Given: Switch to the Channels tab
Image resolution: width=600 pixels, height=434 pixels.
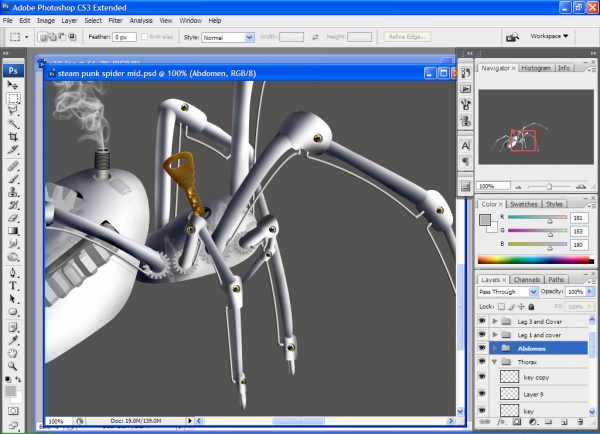Looking at the screenshot, I should pyautogui.click(x=527, y=279).
